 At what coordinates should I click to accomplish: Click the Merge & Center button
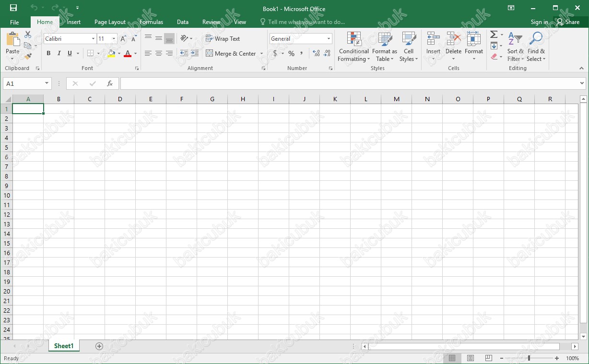click(x=231, y=53)
